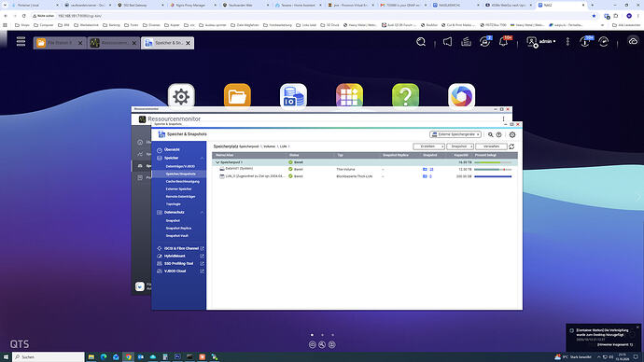Collapse Datenschutz section in sidebar
The image size is (644, 362).
[203, 213]
